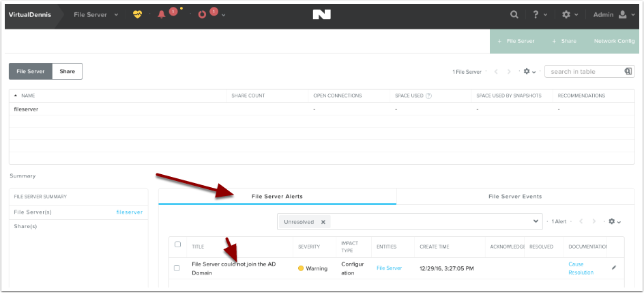The image size is (644, 293).
Task: Click the fileserver link in summary
Action: coord(130,212)
